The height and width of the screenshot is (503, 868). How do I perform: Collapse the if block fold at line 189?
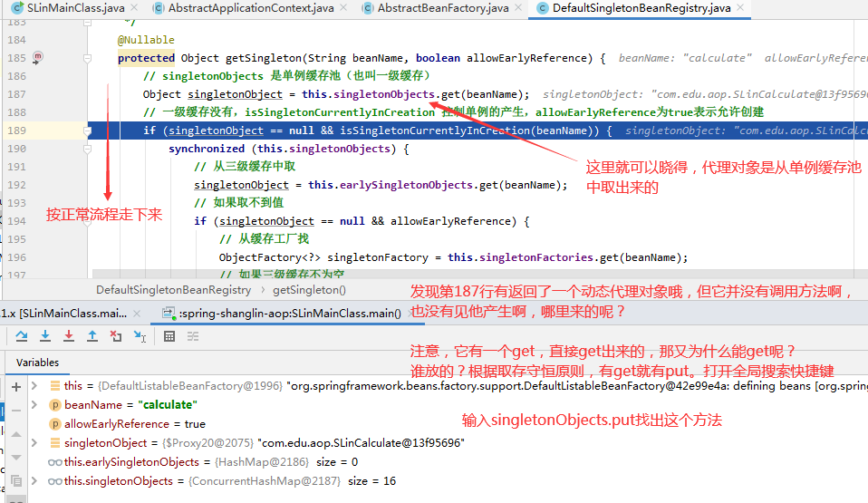tap(88, 131)
